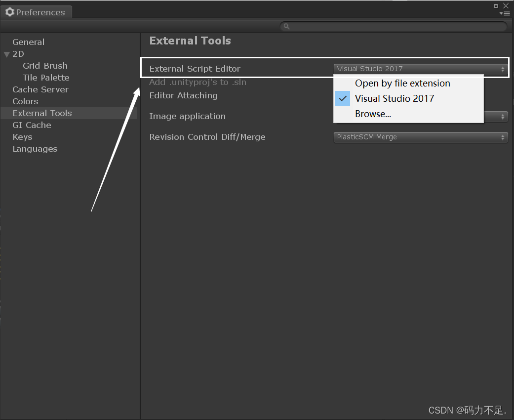This screenshot has height=420, width=514.
Task: Open the window options menu icon
Action: pyautogui.click(x=505, y=14)
